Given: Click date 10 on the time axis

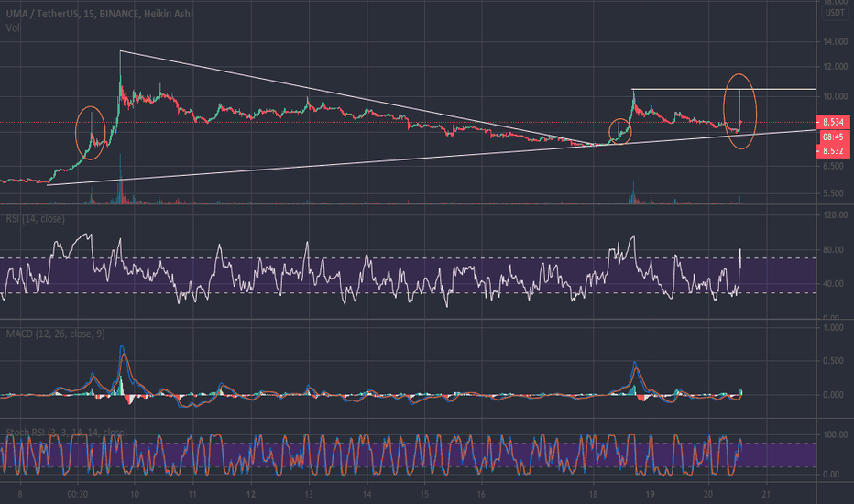Looking at the screenshot, I should click(135, 494).
